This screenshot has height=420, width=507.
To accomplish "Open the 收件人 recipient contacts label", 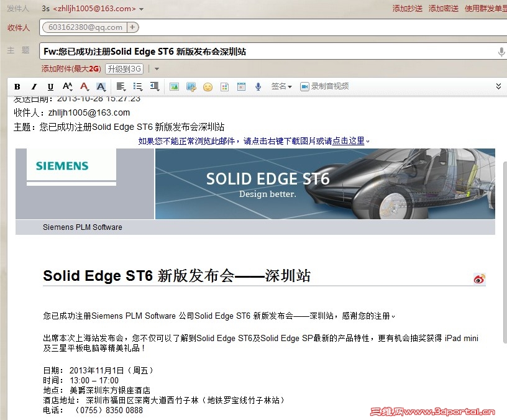I will 19,28.
